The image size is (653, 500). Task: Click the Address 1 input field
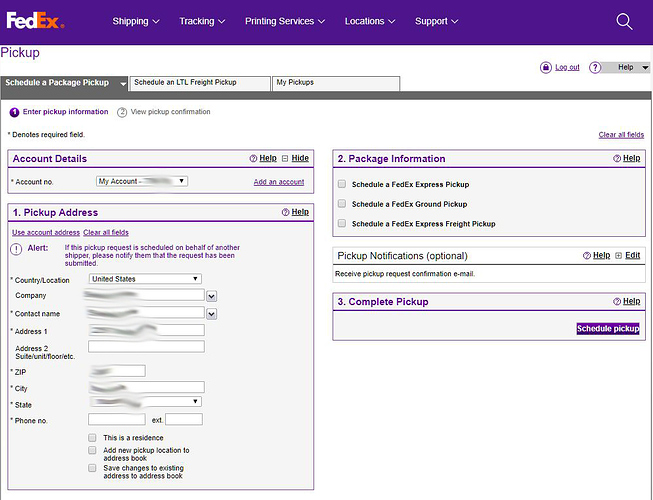(x=146, y=330)
